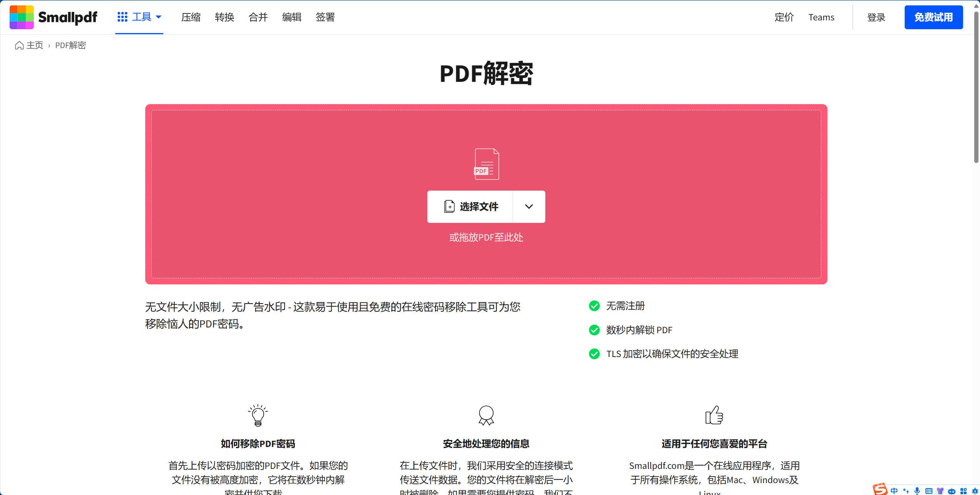Open the 工具 dropdown menu arrow
Image resolution: width=980 pixels, height=495 pixels.
click(158, 17)
